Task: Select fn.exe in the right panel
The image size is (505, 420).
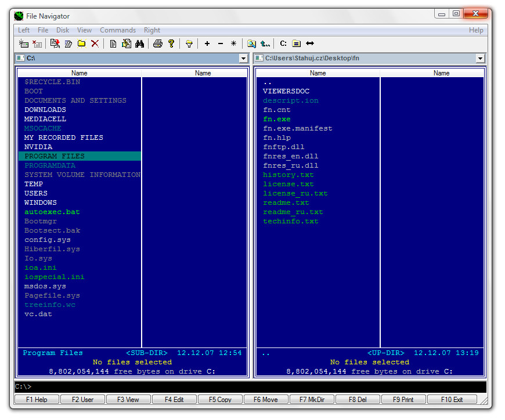Action: (277, 119)
